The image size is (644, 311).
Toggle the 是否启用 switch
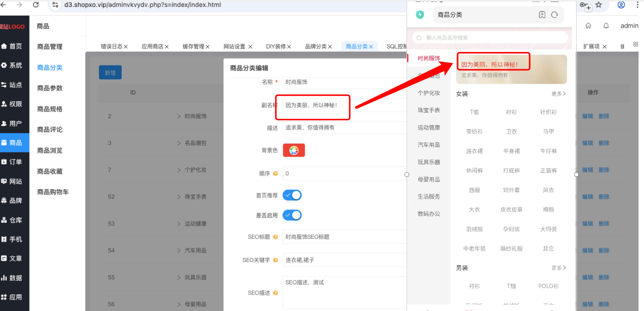click(292, 215)
